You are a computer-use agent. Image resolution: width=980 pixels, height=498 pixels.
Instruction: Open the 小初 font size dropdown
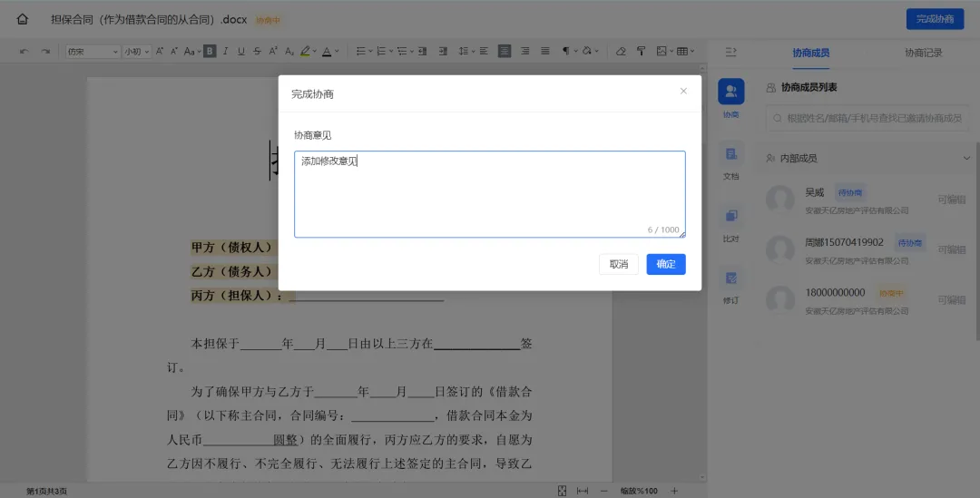pos(136,52)
